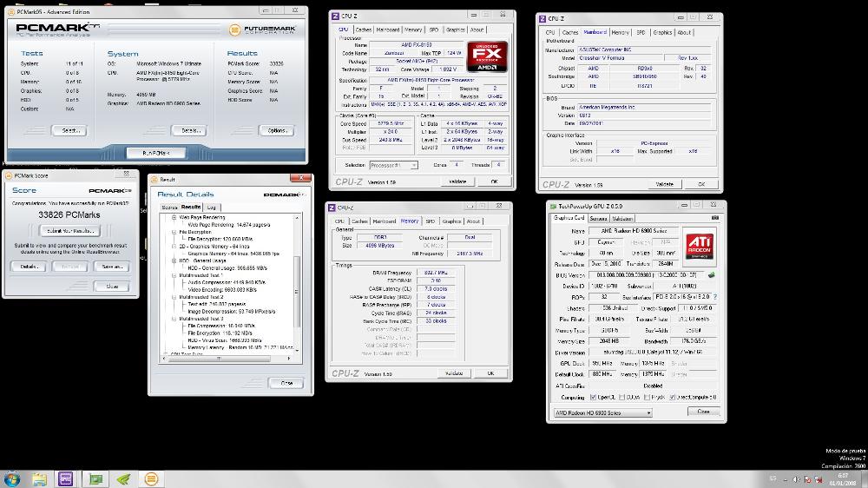
Task: Click the Options button in PCMark05
Action: tap(277, 131)
